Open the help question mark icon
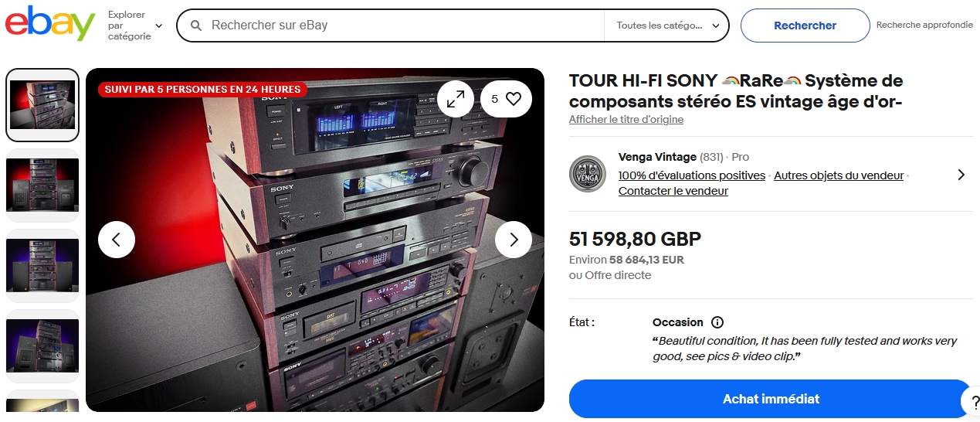Screen dimensions: 980x422 971,400
